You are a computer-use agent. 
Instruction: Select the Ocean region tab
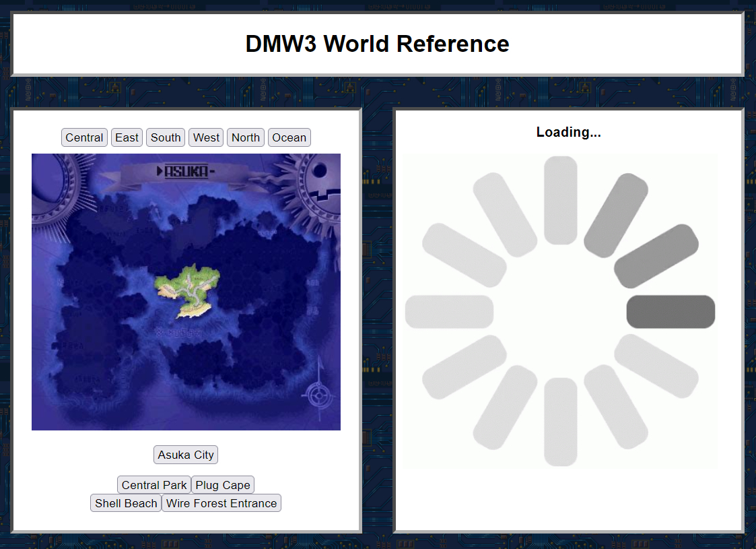tap(289, 137)
